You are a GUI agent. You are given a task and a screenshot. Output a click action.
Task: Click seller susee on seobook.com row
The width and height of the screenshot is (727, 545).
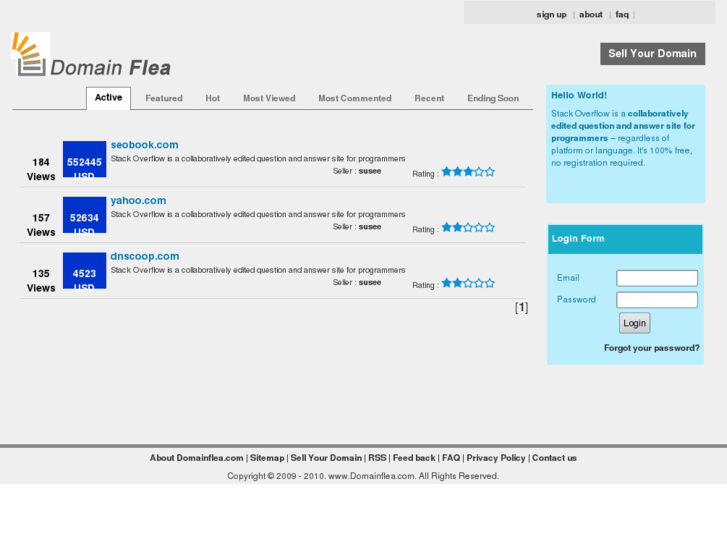(x=370, y=171)
